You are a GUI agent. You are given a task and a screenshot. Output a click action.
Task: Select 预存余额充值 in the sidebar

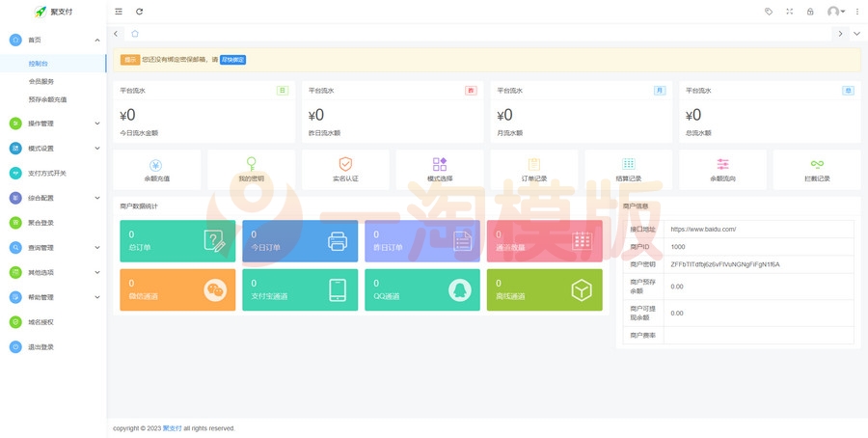click(53, 99)
